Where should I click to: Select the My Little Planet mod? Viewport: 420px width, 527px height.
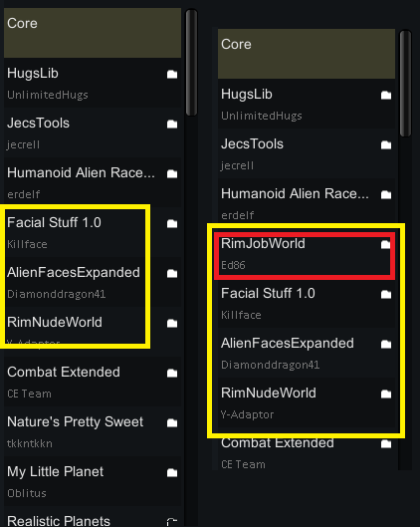(x=93, y=480)
